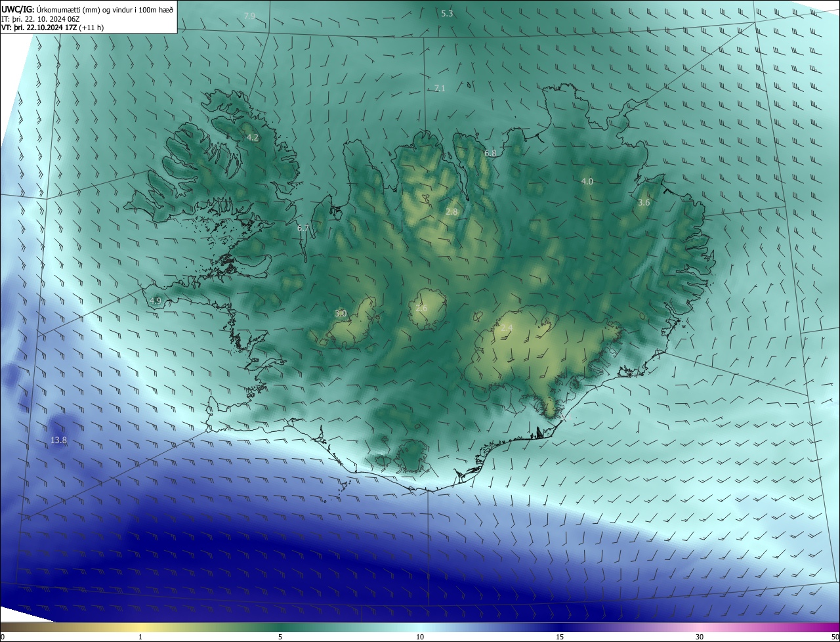The width and height of the screenshot is (840, 642).
Task: Click the 6.7 value label on the map
Action: (x=303, y=228)
